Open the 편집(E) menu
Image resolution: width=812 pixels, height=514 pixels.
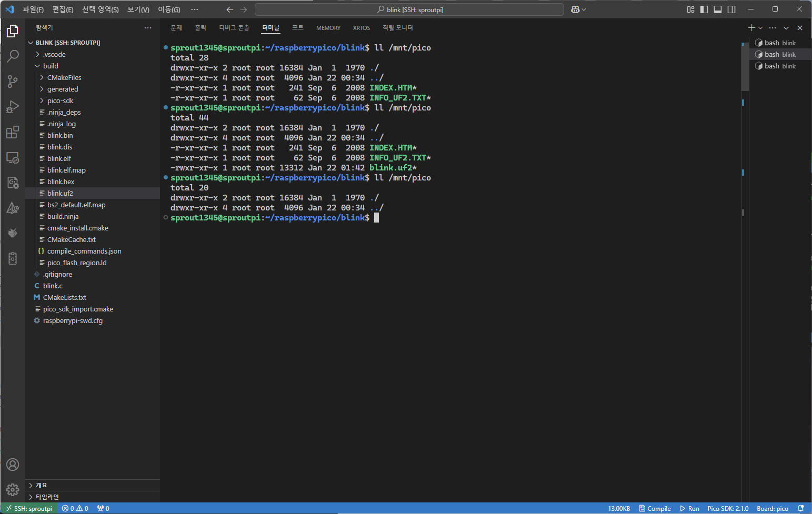[63, 9]
